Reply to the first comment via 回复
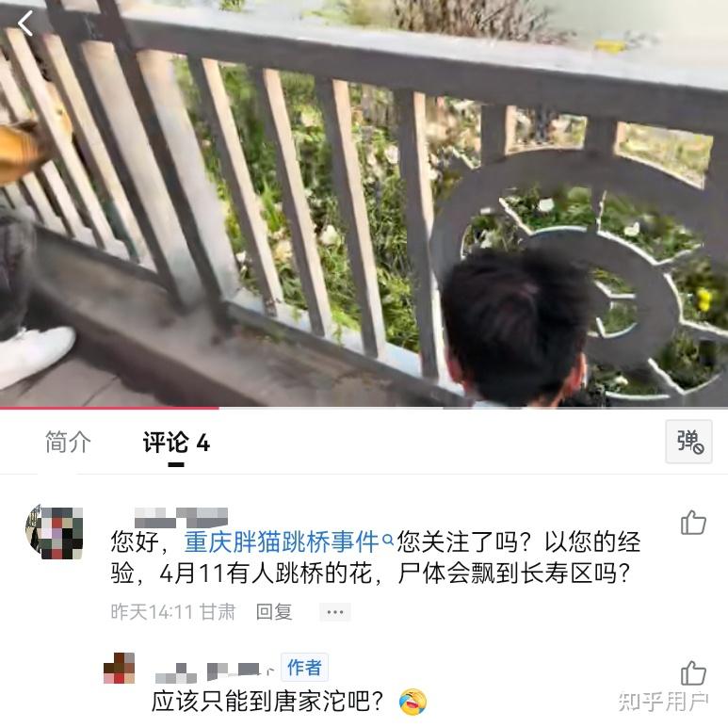This screenshot has height=727, width=728. pos(274,611)
